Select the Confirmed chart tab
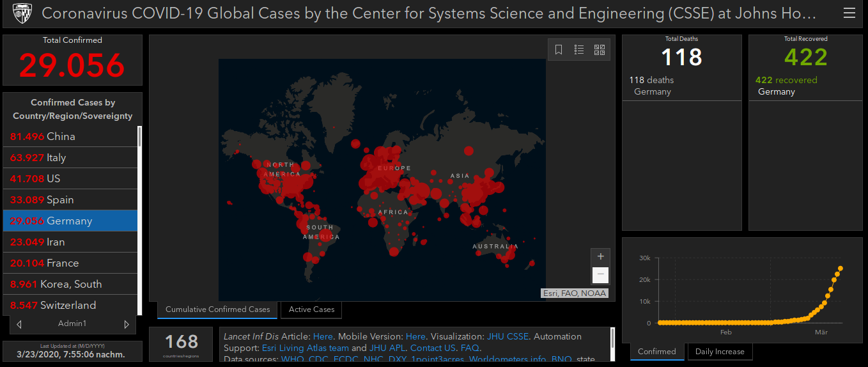Viewport: 868px width, 367px height. tap(657, 352)
